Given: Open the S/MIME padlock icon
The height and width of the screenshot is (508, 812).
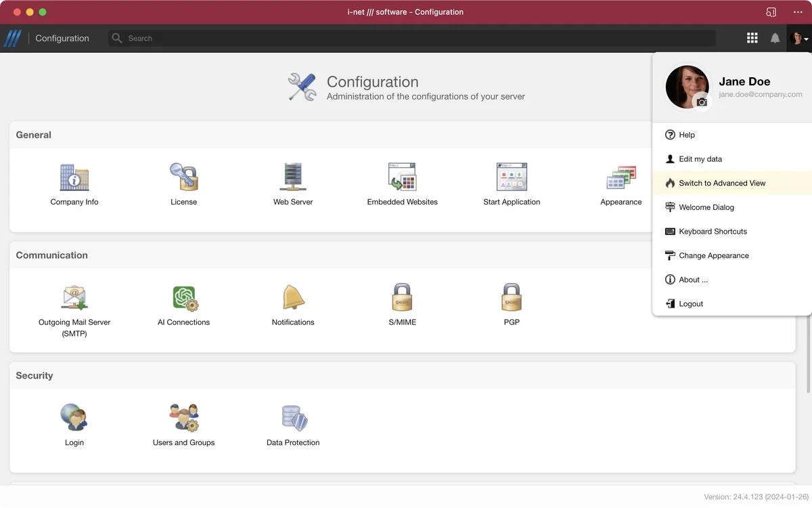Looking at the screenshot, I should pos(402,298).
